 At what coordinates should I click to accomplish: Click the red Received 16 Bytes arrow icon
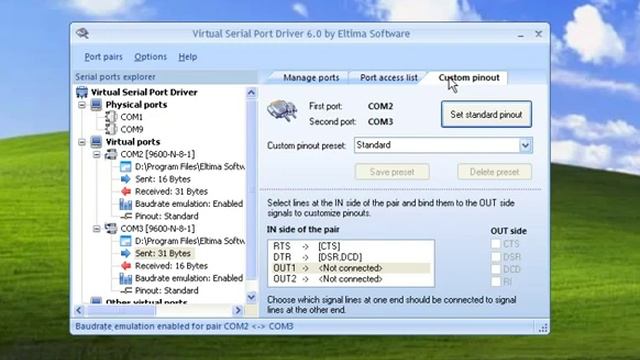(x=126, y=266)
